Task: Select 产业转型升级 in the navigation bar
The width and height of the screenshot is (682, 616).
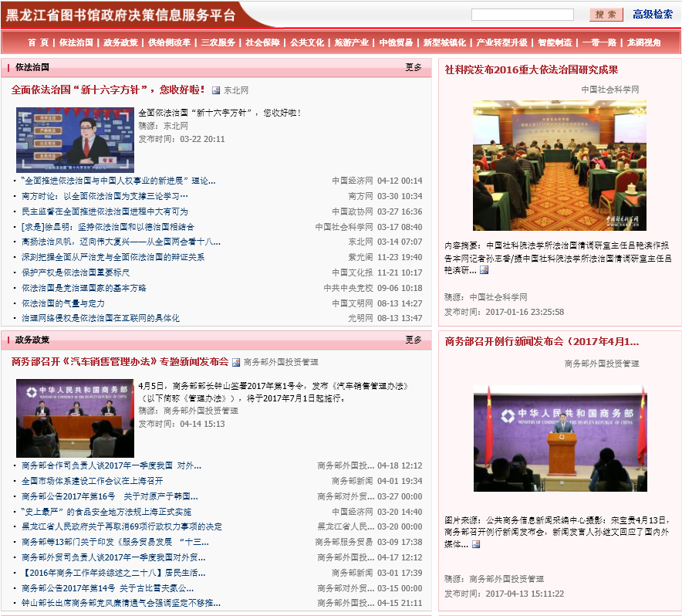Action: (x=502, y=42)
